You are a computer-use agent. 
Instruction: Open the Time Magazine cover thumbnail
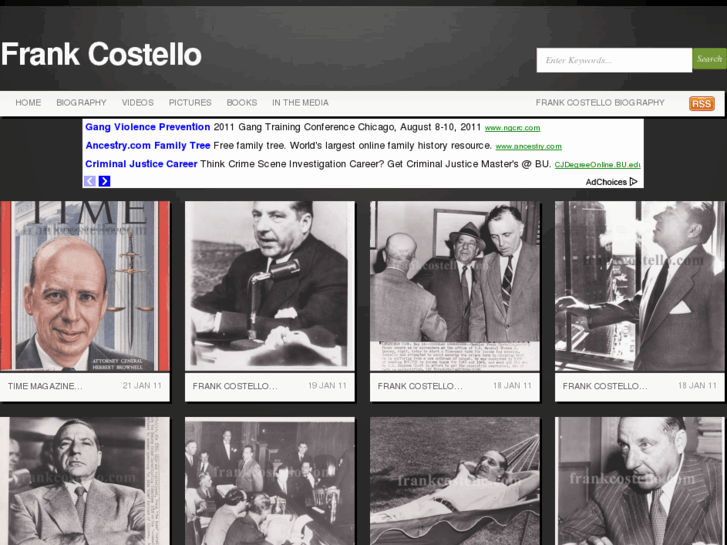coord(85,286)
